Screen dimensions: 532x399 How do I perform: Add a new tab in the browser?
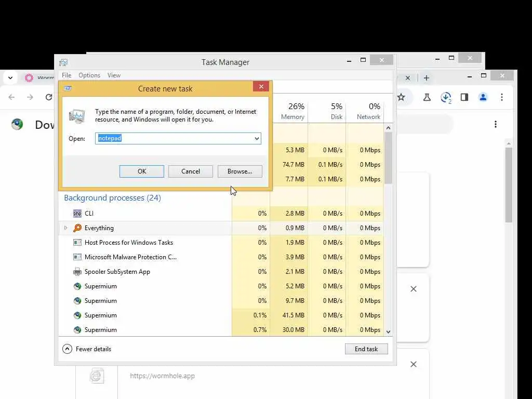pos(427,78)
